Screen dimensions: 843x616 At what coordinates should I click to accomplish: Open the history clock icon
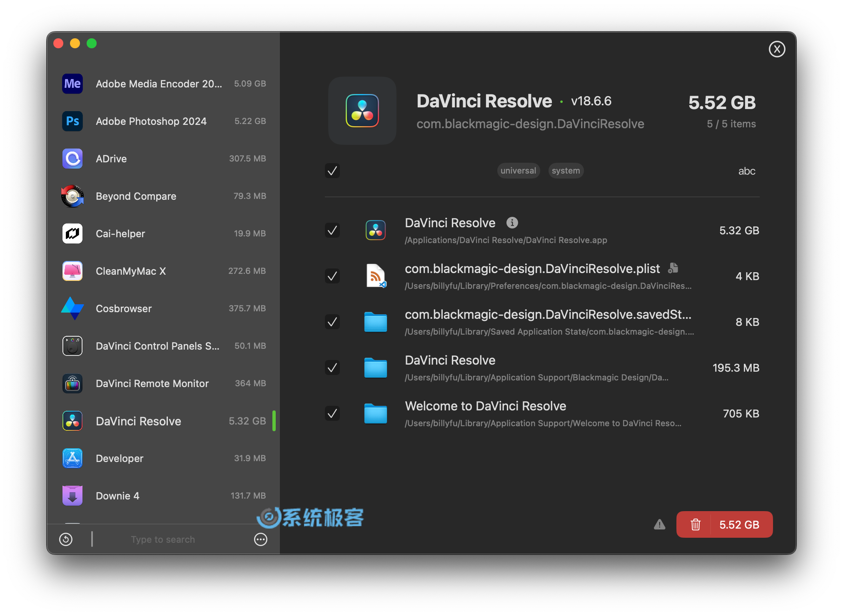(x=66, y=539)
